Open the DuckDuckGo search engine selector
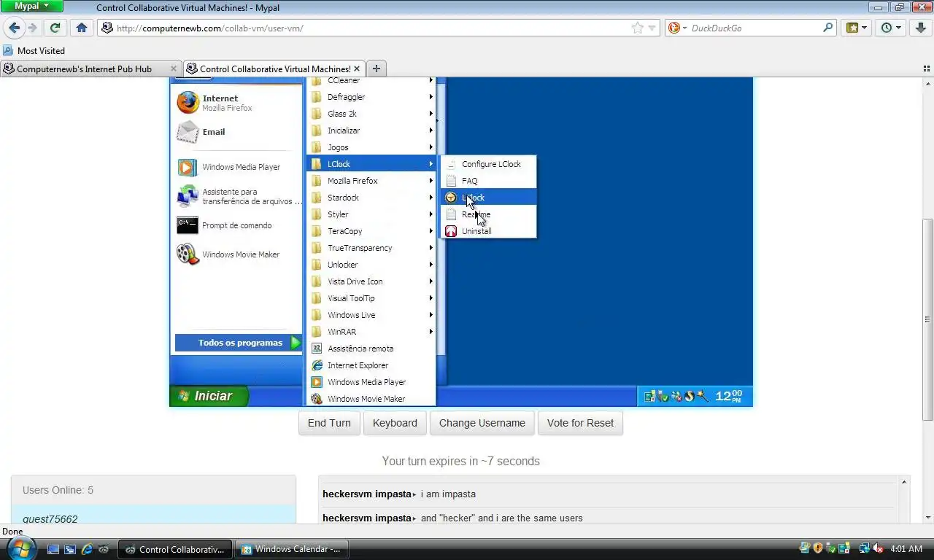 pyautogui.click(x=676, y=28)
